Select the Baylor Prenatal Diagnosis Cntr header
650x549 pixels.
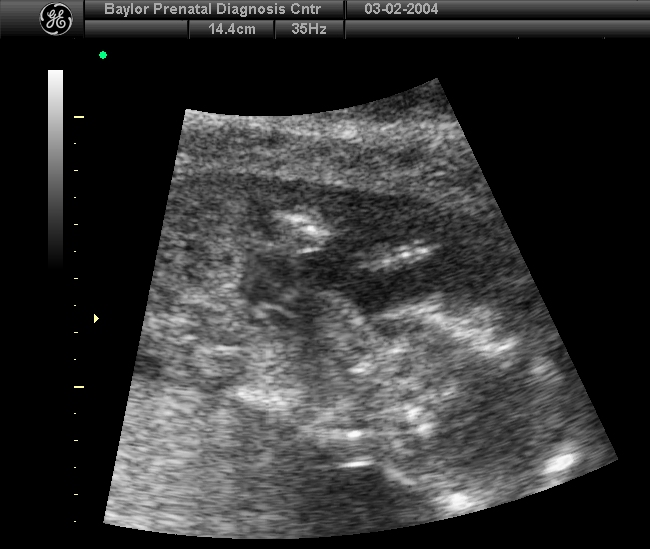click(213, 9)
